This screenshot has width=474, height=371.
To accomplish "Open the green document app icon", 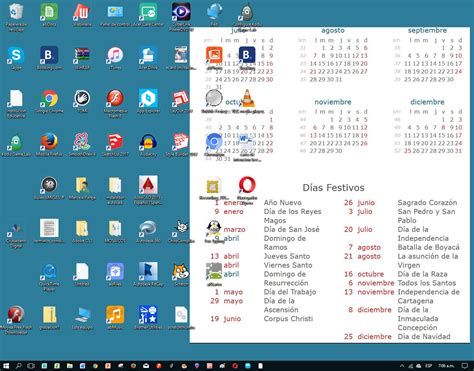I will pos(49,12).
